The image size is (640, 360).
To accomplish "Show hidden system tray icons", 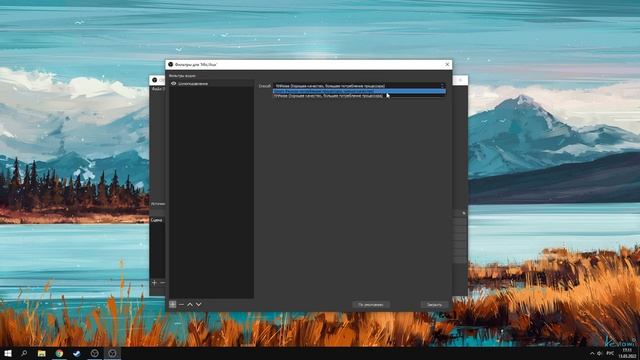I will (592, 353).
